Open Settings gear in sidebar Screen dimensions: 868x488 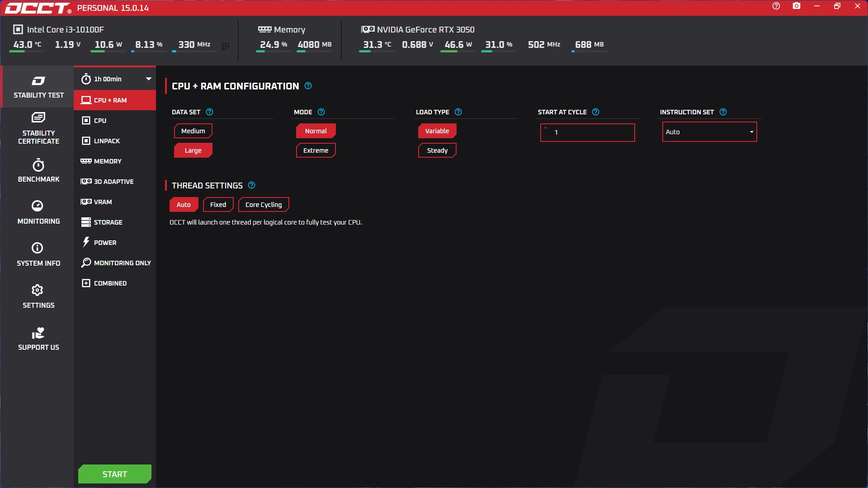pos(38,290)
